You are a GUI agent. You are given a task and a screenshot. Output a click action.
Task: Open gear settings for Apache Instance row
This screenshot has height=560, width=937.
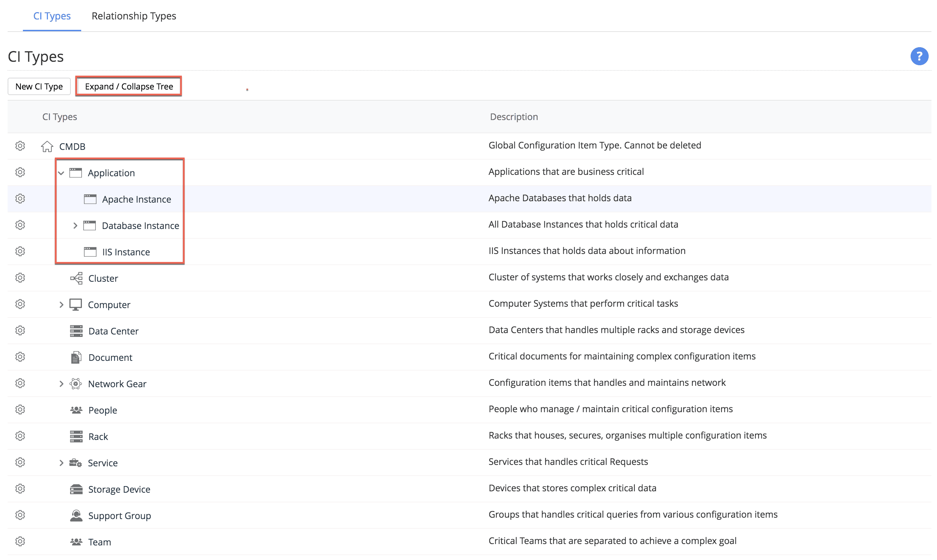point(20,198)
